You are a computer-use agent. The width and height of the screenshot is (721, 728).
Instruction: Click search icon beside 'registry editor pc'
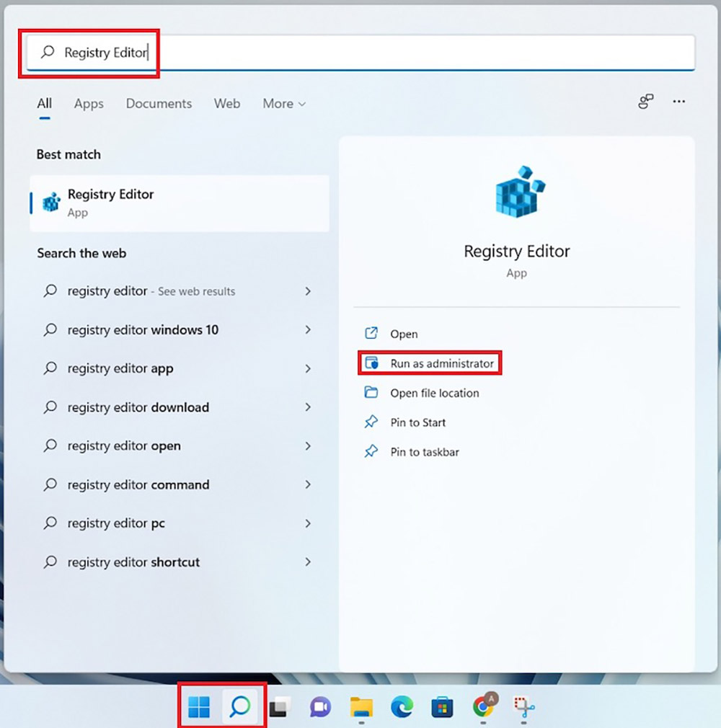50,523
